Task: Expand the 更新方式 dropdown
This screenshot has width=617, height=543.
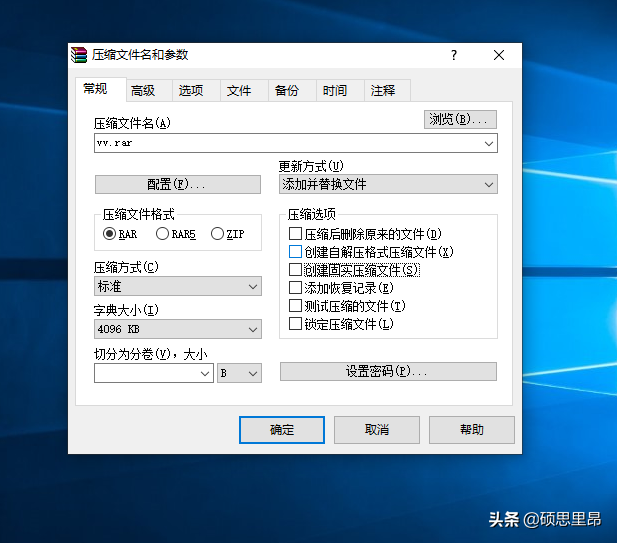Action: 388,184
